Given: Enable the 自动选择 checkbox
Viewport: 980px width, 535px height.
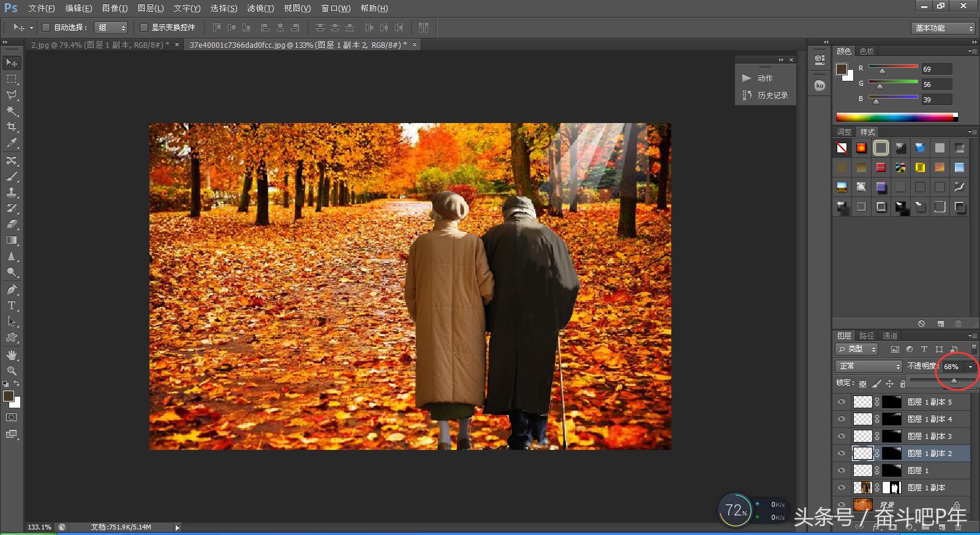Looking at the screenshot, I should click(46, 28).
